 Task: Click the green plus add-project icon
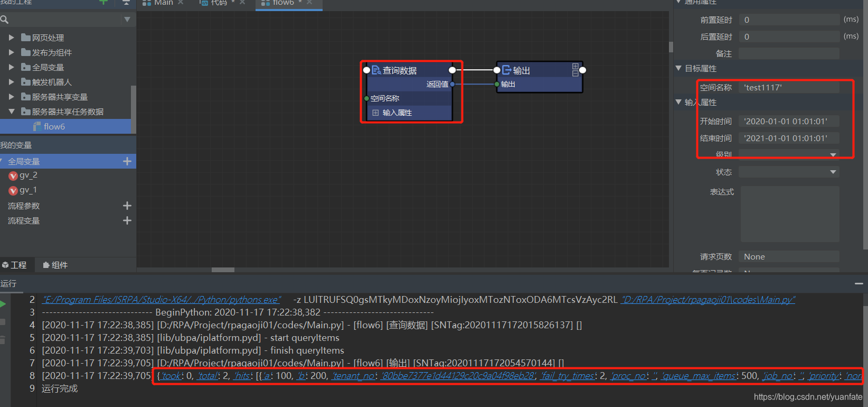(x=103, y=2)
